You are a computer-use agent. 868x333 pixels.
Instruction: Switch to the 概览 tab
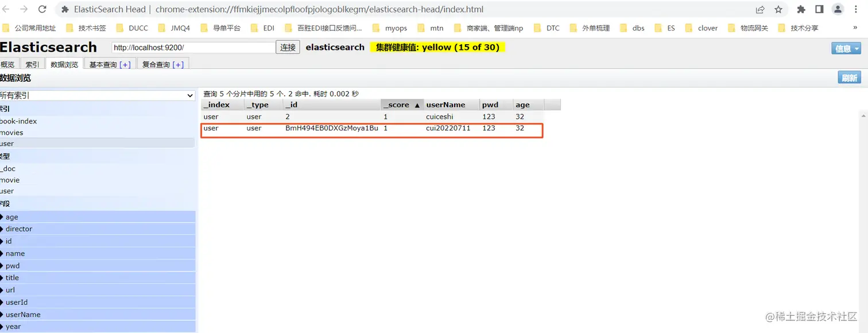tap(9, 64)
